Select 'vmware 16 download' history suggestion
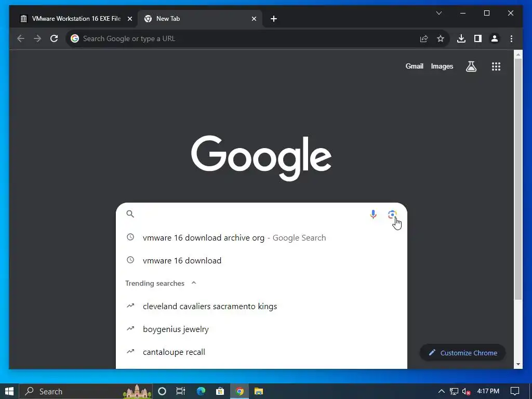Screen dimensions: 532x399 pos(261,260)
